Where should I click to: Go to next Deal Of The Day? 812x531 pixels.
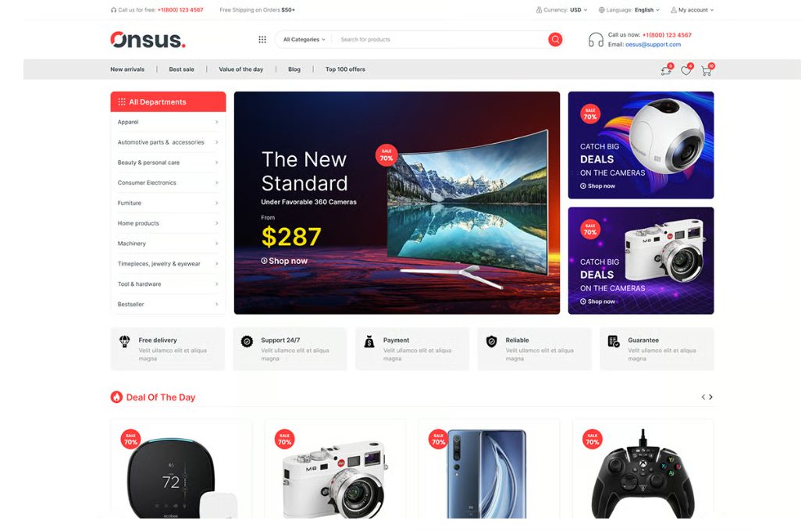point(710,397)
